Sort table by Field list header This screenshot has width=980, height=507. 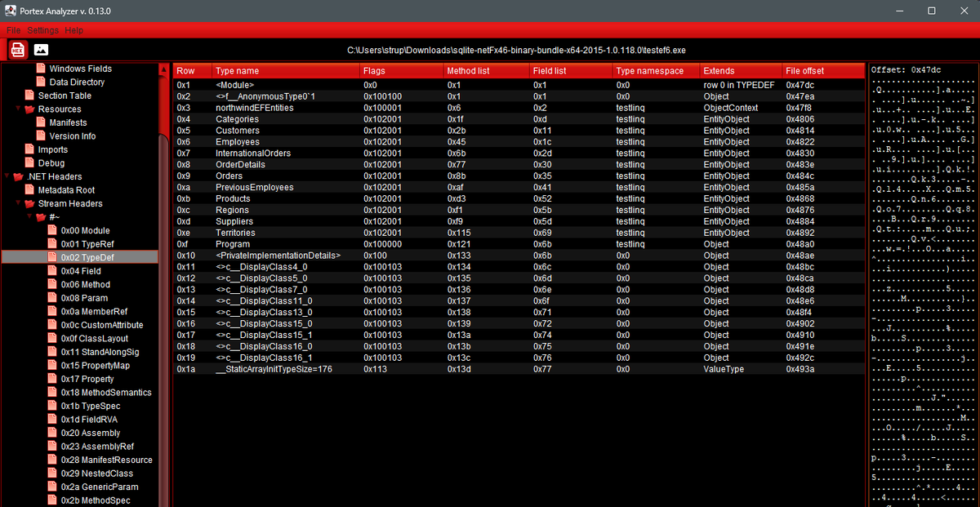[571, 71]
